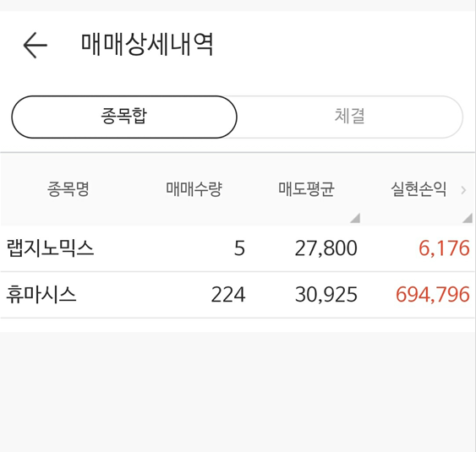
Task: Click the 매도평균 column header
Action: (306, 189)
